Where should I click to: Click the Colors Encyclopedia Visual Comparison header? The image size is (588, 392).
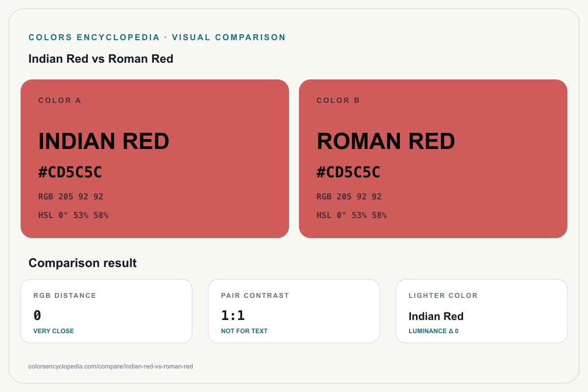[x=157, y=37]
